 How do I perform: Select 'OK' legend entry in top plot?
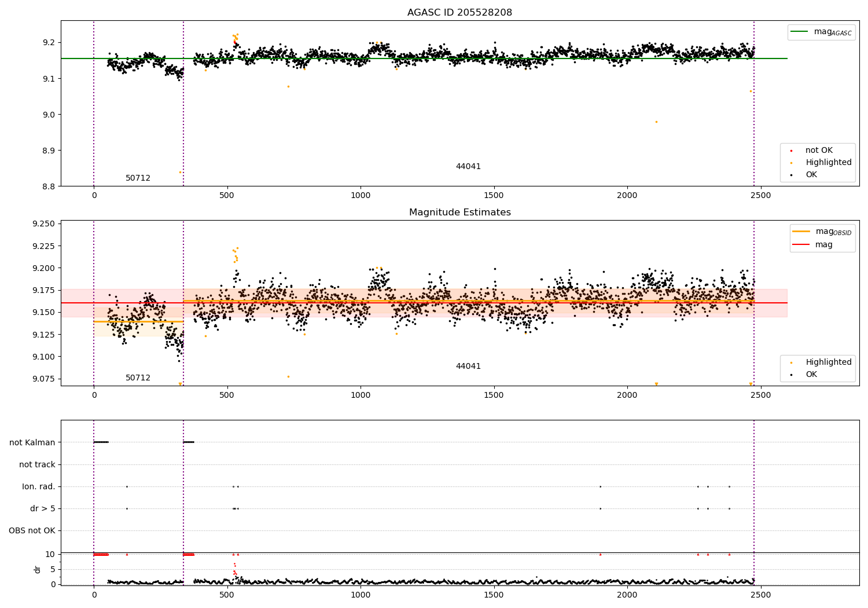click(x=811, y=175)
